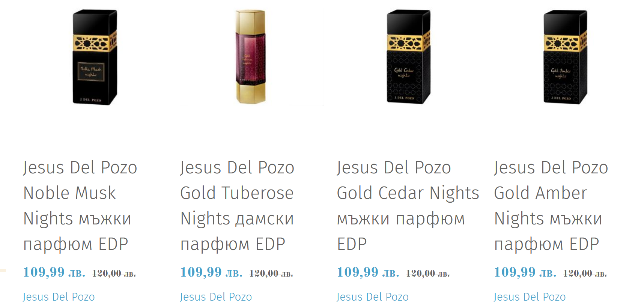The image size is (644, 307).
Task: Click Gold Tuberose's crossed-out 120,00 лв. price
Action: click(x=271, y=274)
